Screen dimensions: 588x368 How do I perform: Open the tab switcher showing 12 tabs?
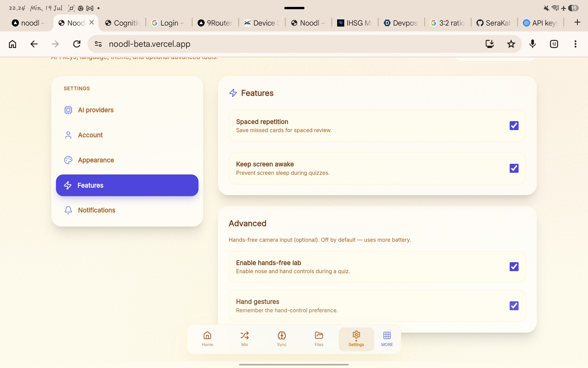coord(554,44)
